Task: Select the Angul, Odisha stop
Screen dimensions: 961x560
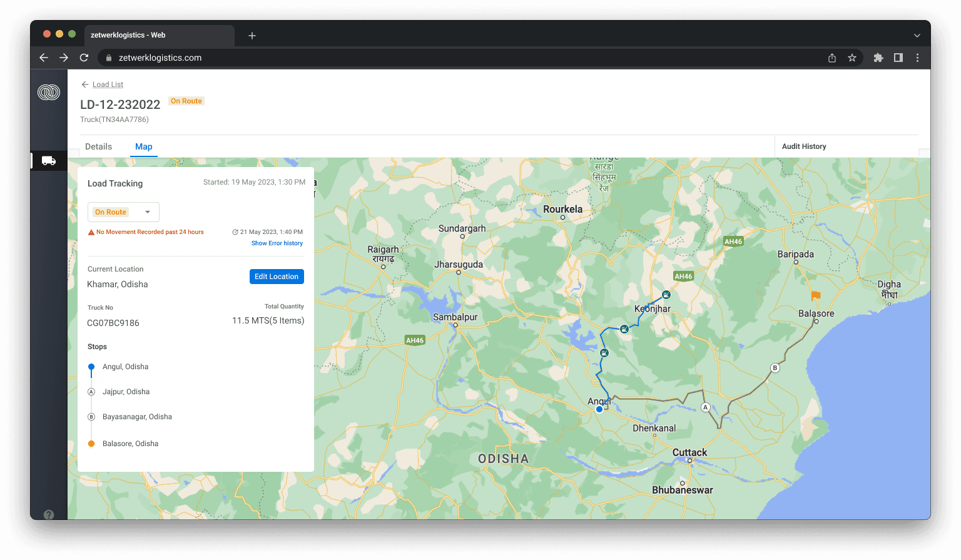Action: [x=125, y=367]
